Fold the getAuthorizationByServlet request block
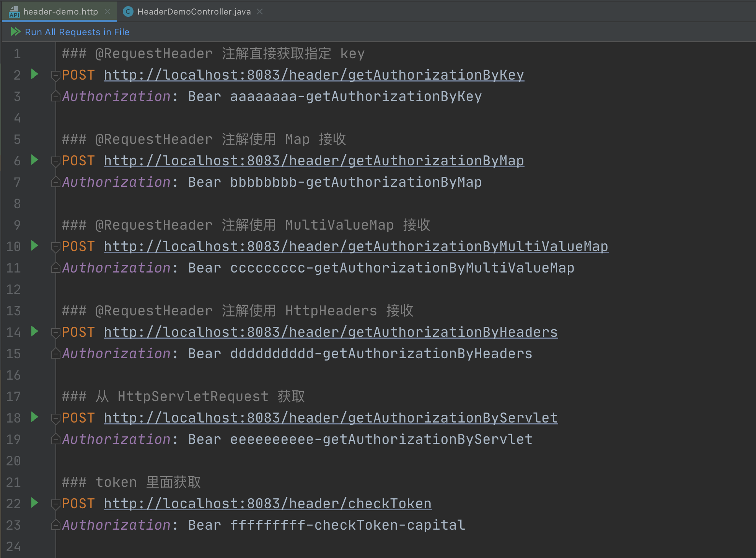756x558 pixels. (x=55, y=418)
